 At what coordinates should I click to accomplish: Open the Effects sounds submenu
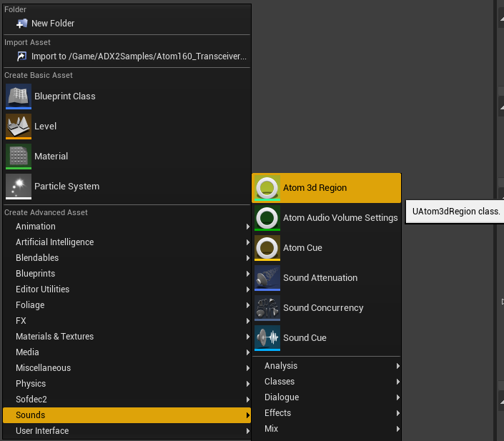coord(327,413)
